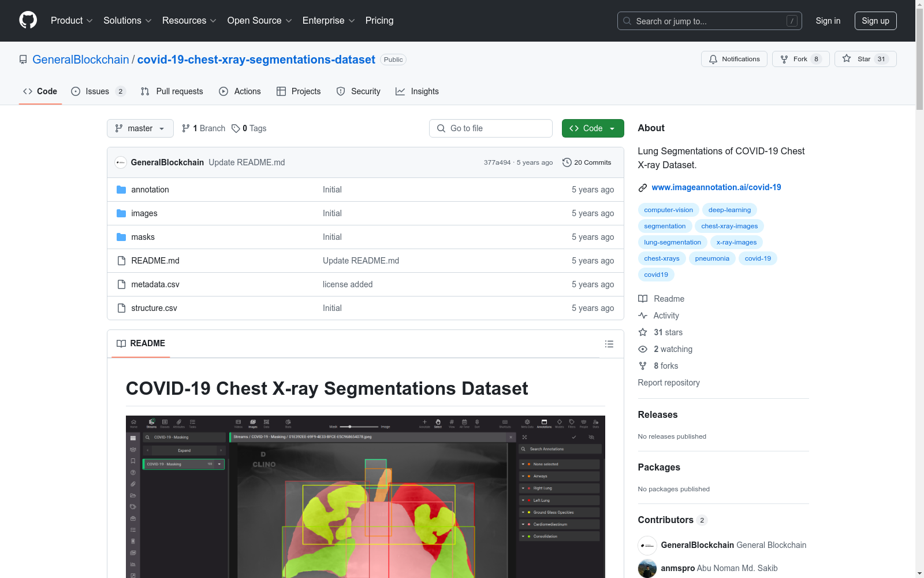Open the 'license added' commit message
The width and height of the screenshot is (924, 578).
(x=348, y=284)
